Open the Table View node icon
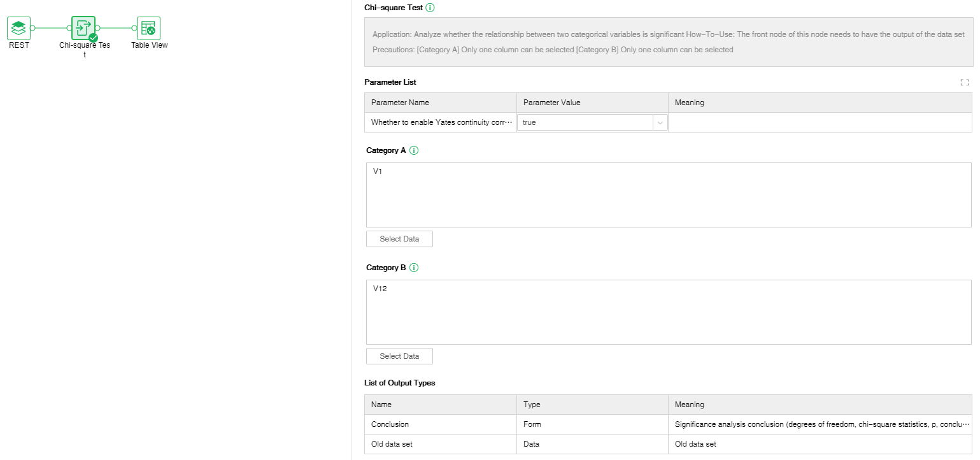 (x=148, y=28)
